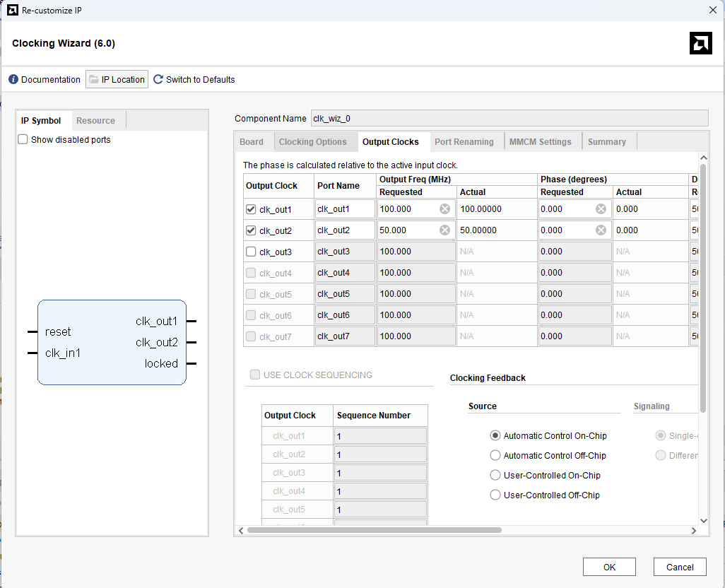This screenshot has height=588, width=725.
Task: Switch to Resource tab in left panel
Action: pyautogui.click(x=95, y=121)
